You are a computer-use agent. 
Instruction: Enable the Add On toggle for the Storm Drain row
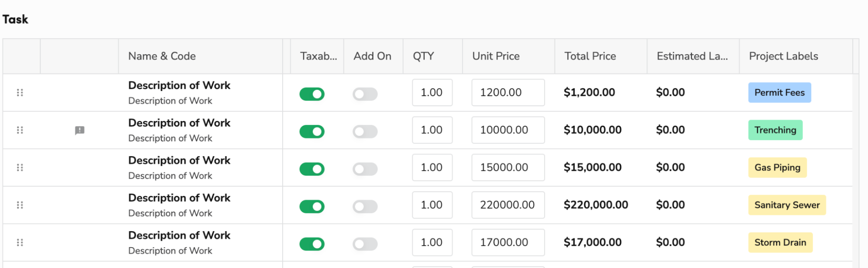[365, 244]
